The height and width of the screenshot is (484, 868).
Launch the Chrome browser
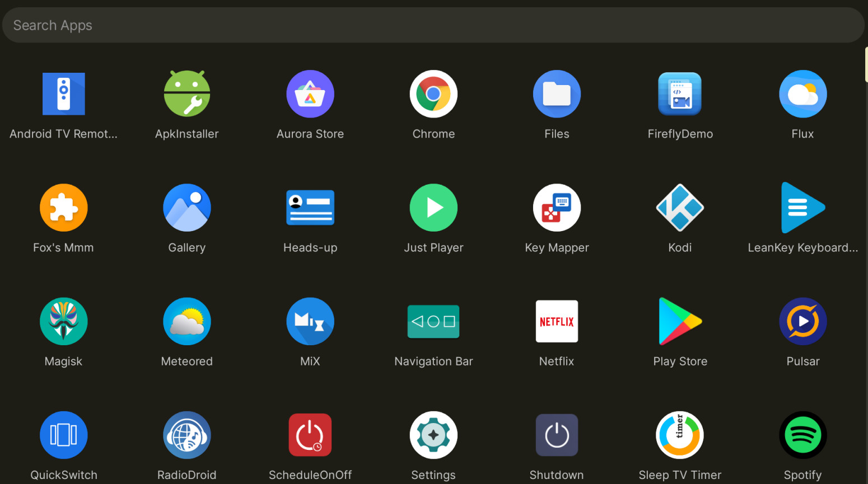point(433,94)
